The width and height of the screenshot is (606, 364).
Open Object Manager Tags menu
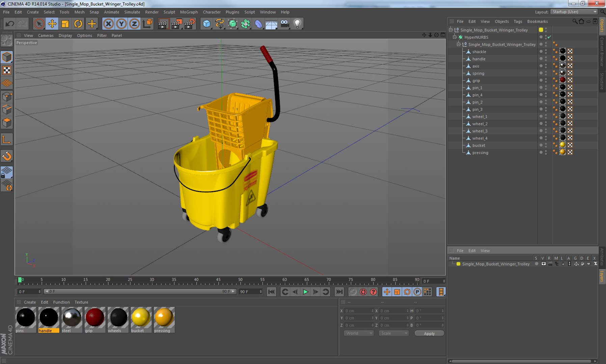click(518, 21)
